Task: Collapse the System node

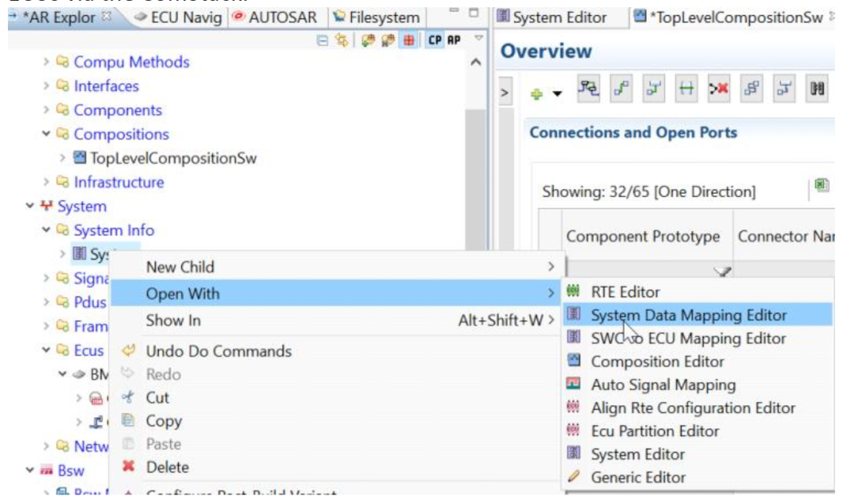Action: [30, 206]
